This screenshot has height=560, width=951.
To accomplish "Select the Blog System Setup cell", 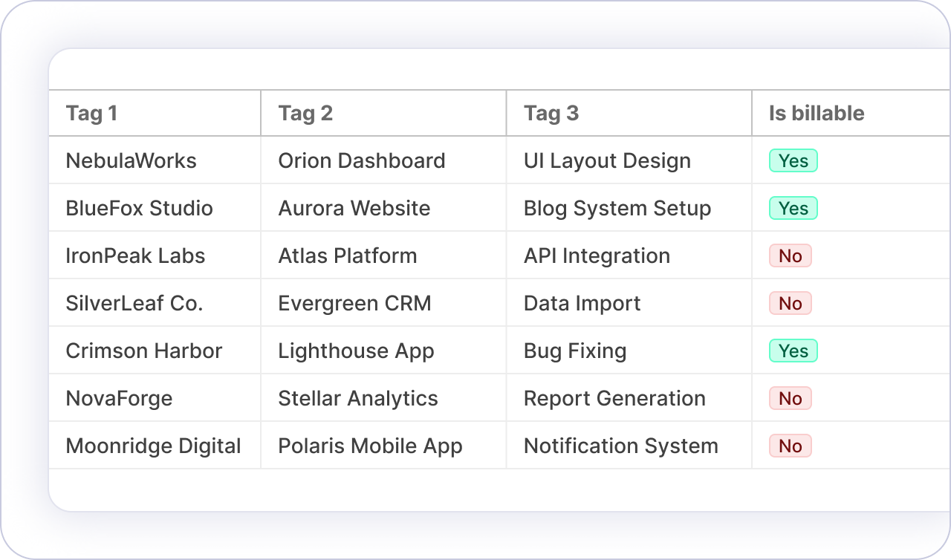I will (x=617, y=209).
